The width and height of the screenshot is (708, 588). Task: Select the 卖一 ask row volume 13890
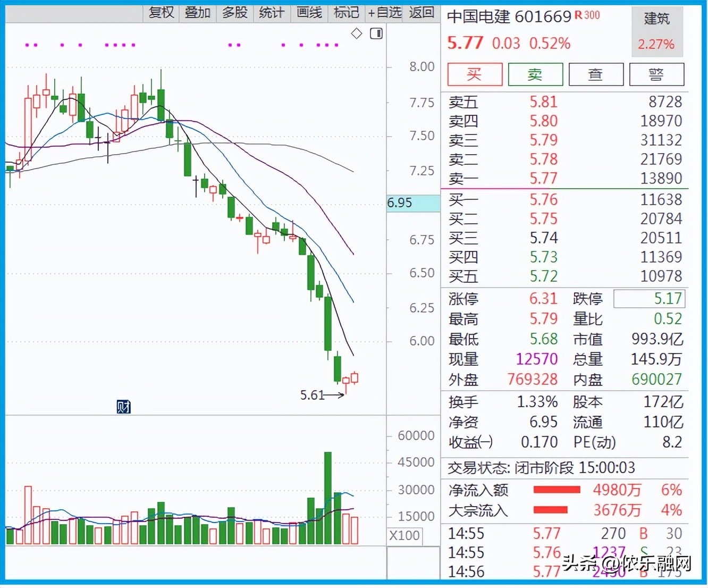coord(661,178)
